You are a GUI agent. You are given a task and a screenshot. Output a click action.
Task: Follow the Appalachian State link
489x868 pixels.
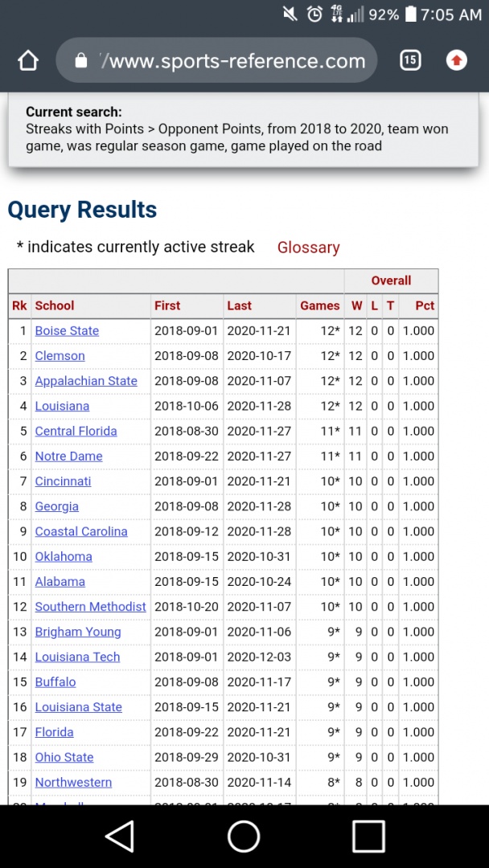coord(86,381)
